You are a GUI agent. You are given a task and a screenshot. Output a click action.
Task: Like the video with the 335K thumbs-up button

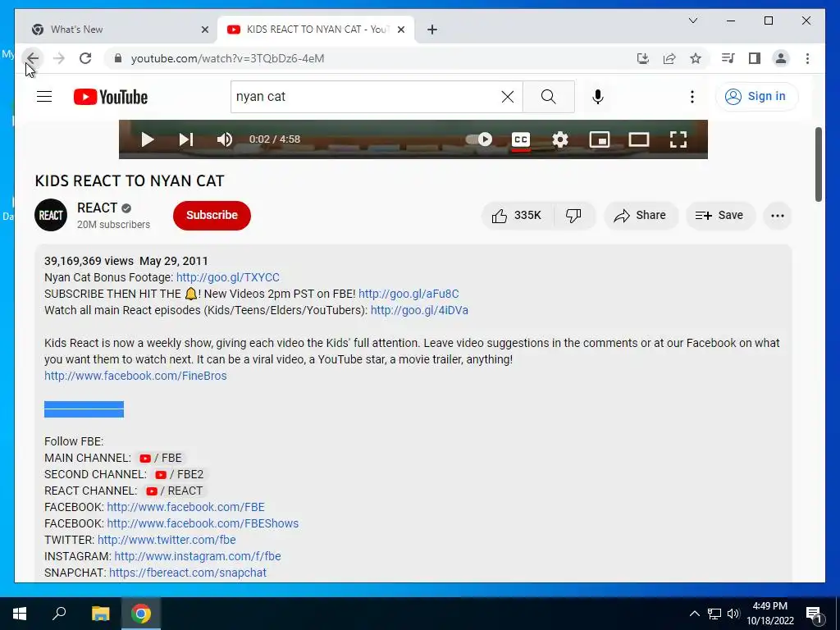(517, 216)
